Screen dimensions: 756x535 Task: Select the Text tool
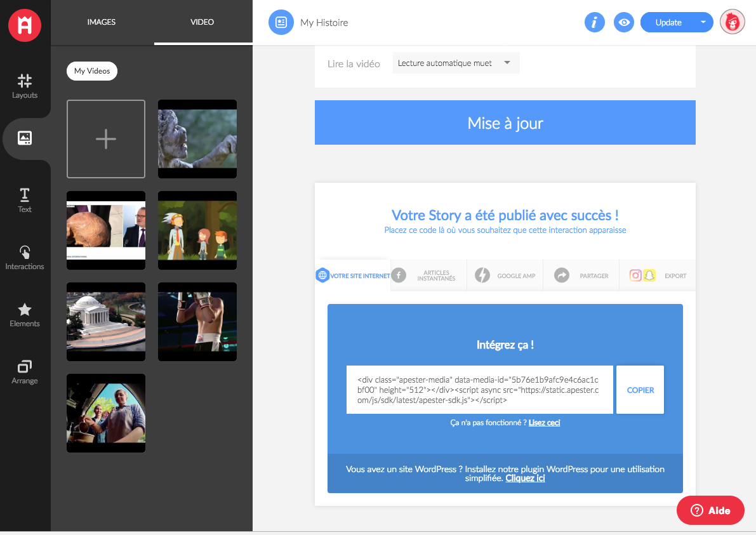point(25,200)
